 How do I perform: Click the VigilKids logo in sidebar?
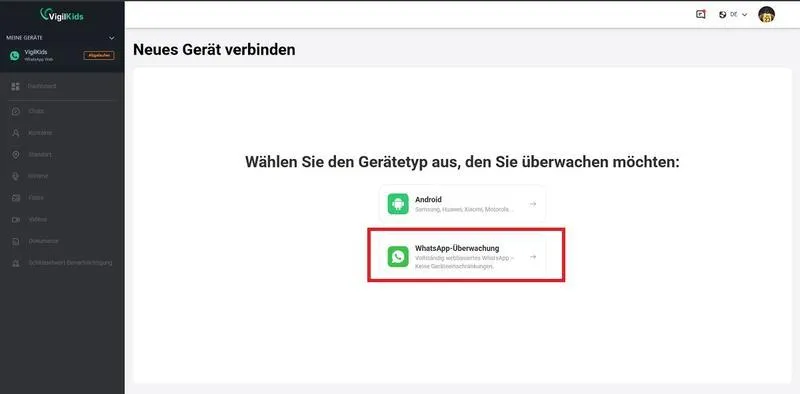[x=62, y=15]
